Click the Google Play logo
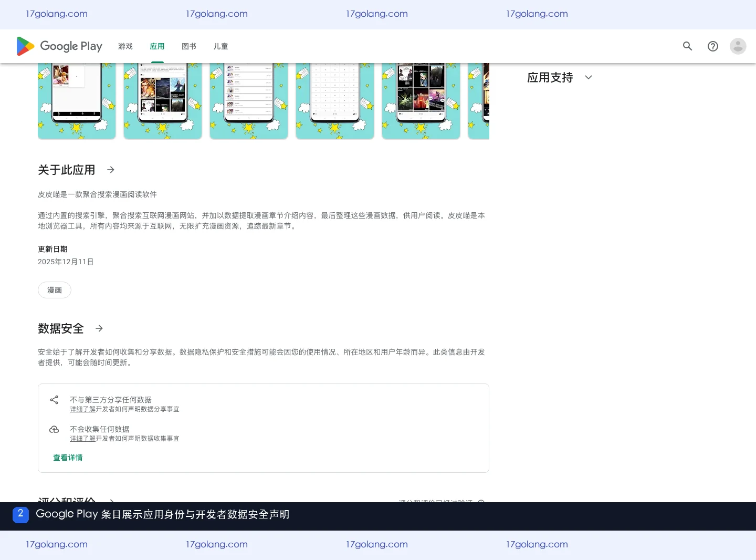 pos(59,46)
